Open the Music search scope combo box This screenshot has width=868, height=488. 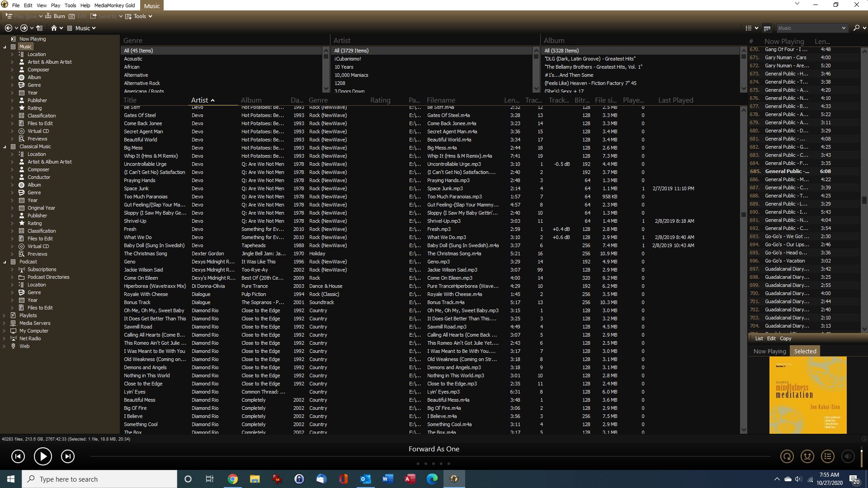click(811, 28)
